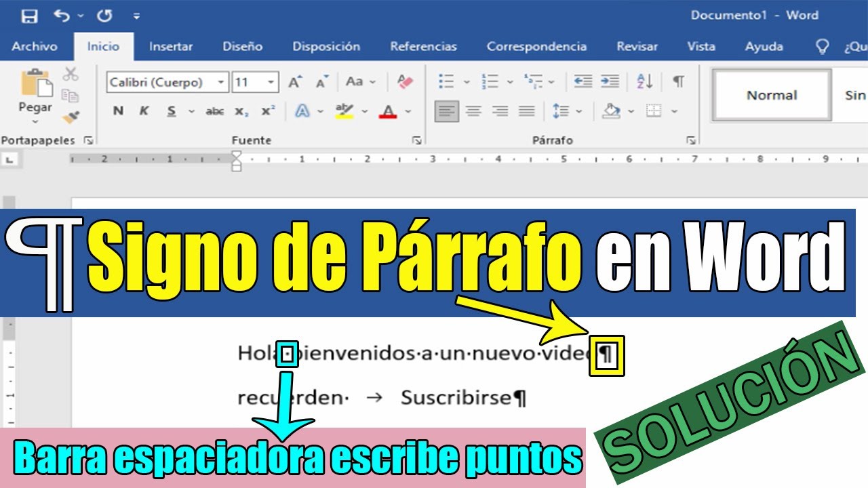This screenshot has width=868, height=488.
Task: Open highlight color dropdown arrow
Action: click(364, 111)
